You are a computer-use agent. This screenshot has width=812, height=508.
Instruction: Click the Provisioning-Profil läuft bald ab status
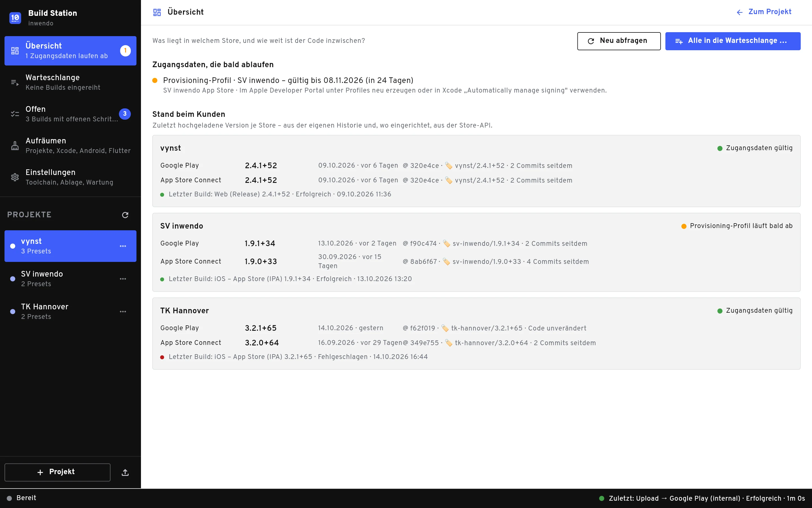click(737, 226)
